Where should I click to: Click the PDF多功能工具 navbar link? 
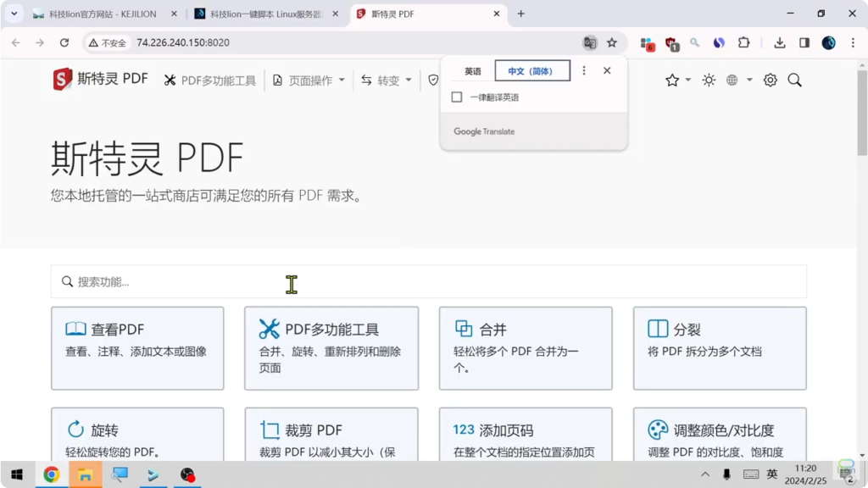[x=209, y=80]
